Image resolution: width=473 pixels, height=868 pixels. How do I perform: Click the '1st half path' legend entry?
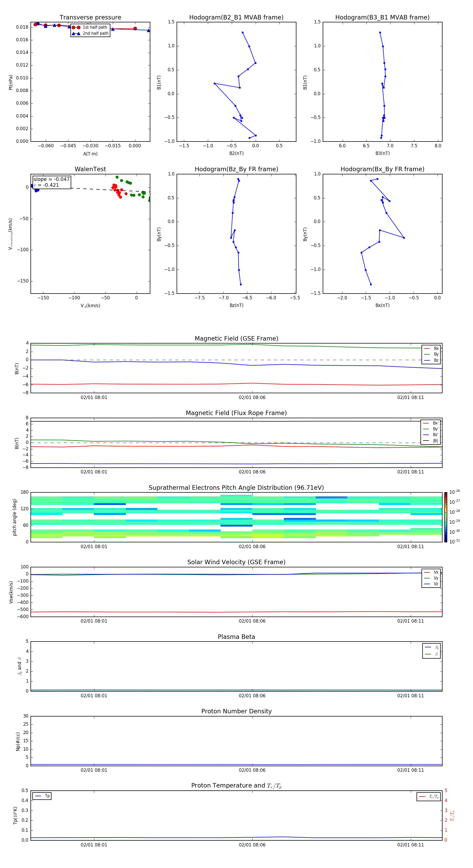pyautogui.click(x=90, y=27)
